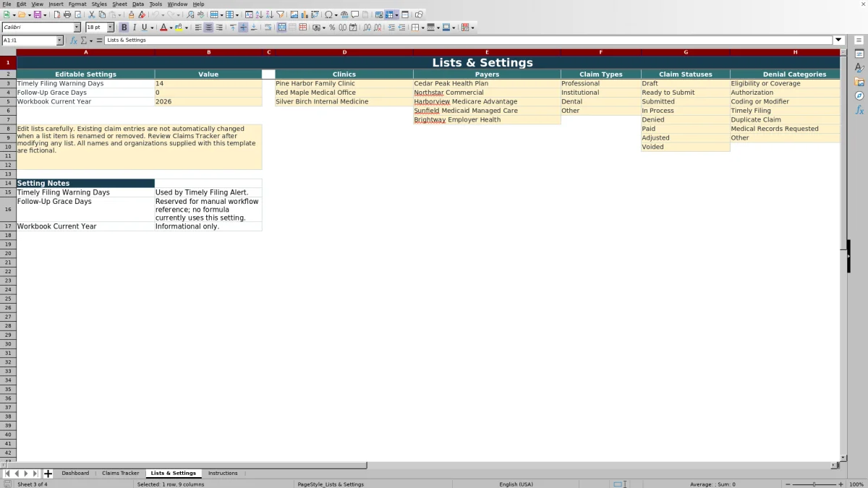Toggle Wrap Text button
The height and width of the screenshot is (488, 868).
coord(268,27)
